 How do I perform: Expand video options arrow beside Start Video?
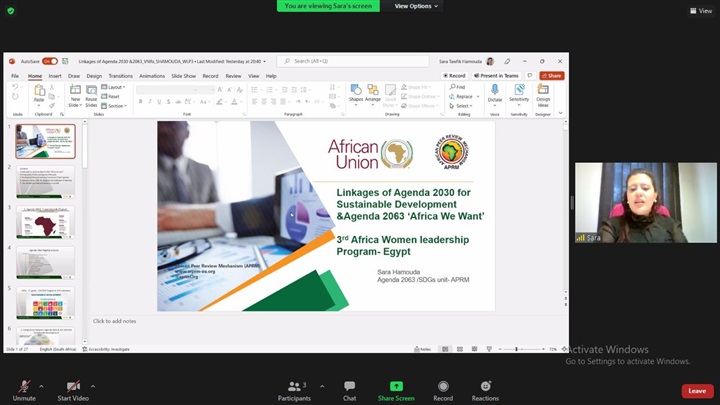(94, 385)
